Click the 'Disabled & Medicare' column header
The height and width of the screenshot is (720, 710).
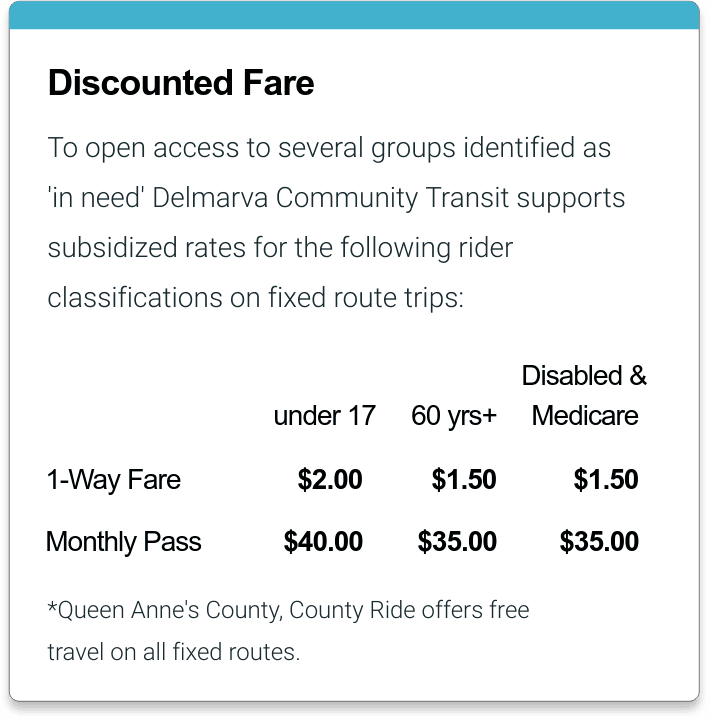coord(584,396)
